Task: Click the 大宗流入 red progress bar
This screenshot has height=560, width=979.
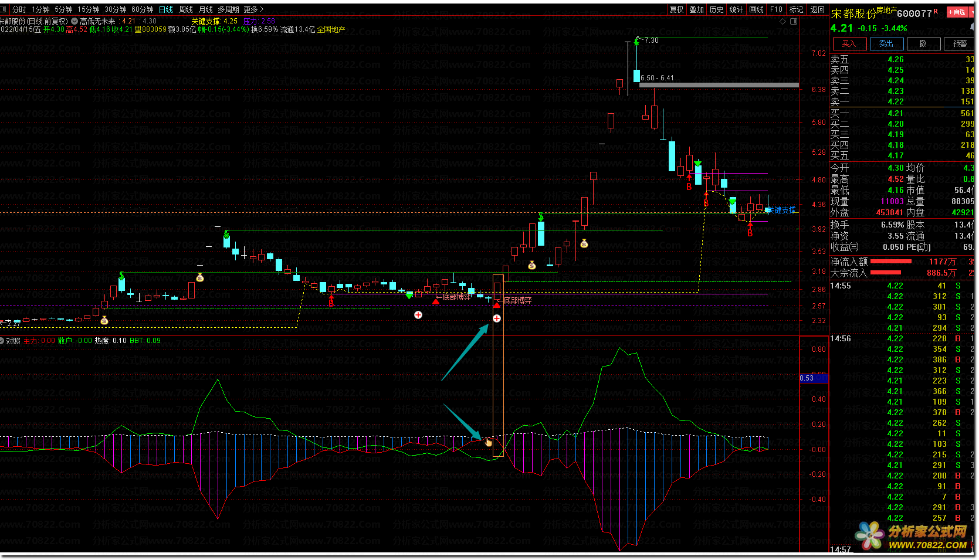Action: coord(886,273)
